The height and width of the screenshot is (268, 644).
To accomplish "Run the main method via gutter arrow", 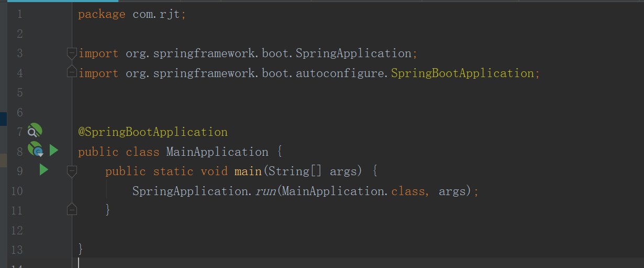I will coord(43,170).
